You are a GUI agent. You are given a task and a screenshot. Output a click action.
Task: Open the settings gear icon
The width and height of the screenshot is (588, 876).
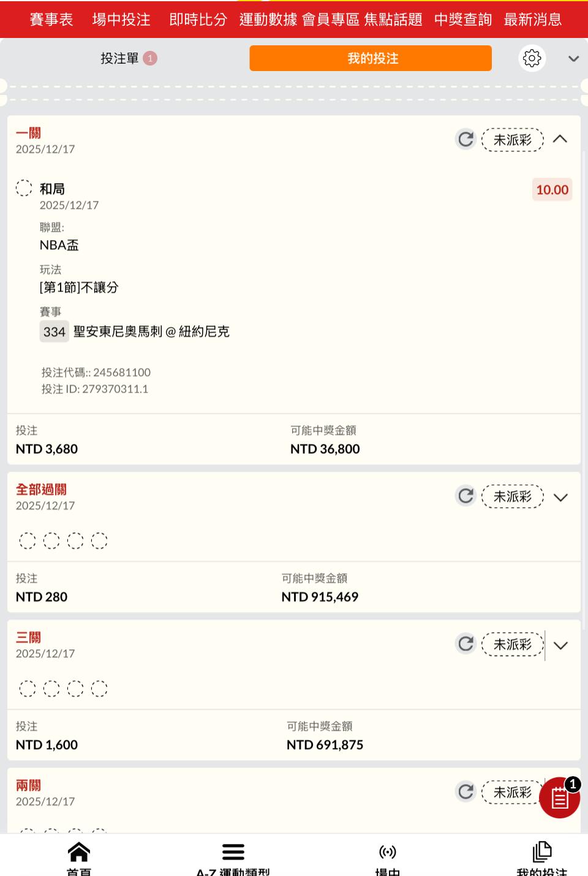pos(532,58)
